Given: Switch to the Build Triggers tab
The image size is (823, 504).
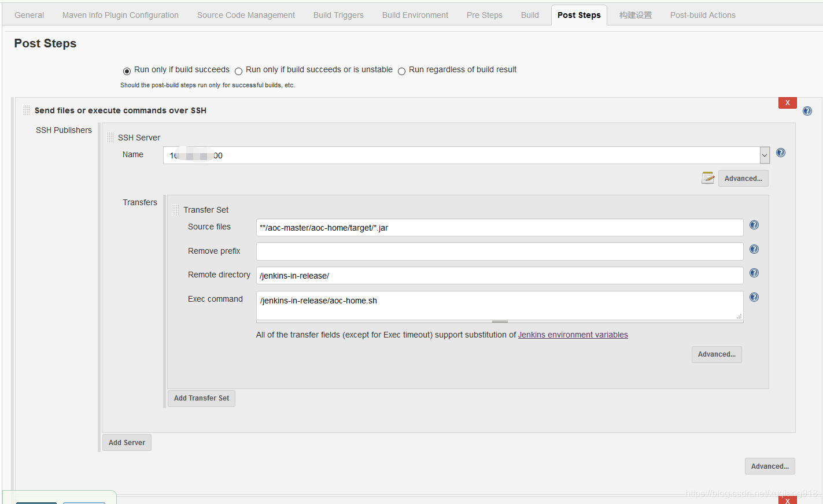Looking at the screenshot, I should [338, 15].
